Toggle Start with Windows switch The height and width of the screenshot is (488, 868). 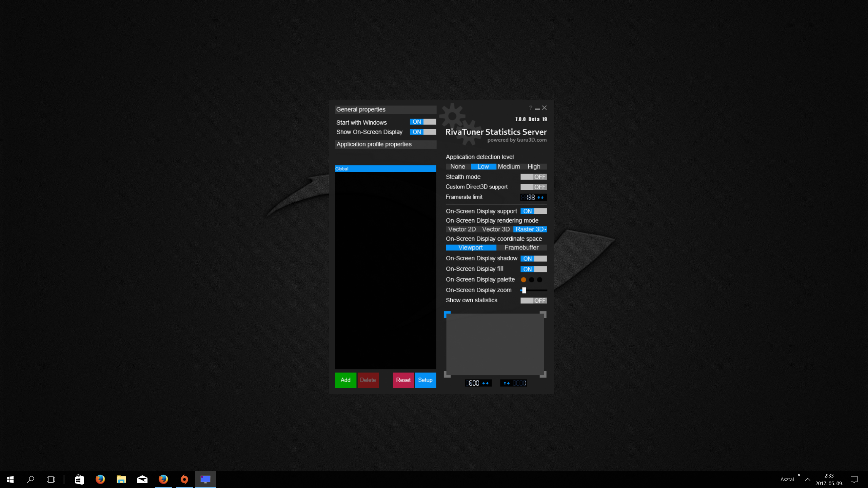tap(423, 122)
